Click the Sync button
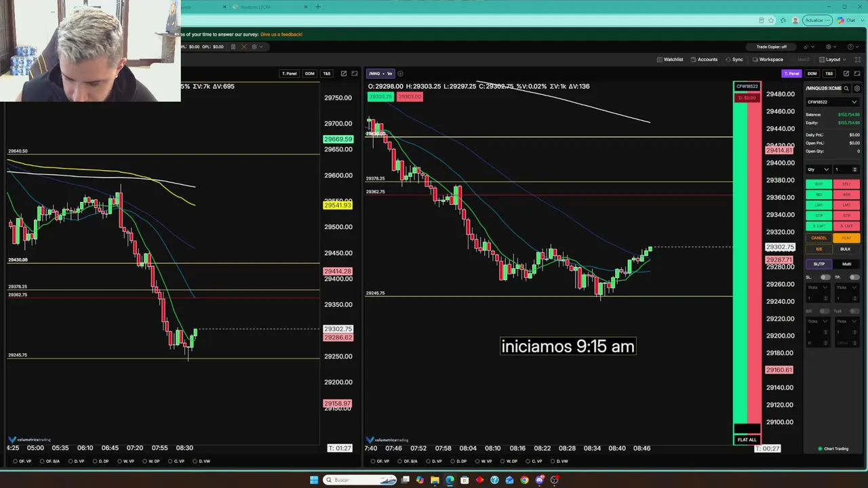This screenshot has width=868, height=488. coord(734,60)
